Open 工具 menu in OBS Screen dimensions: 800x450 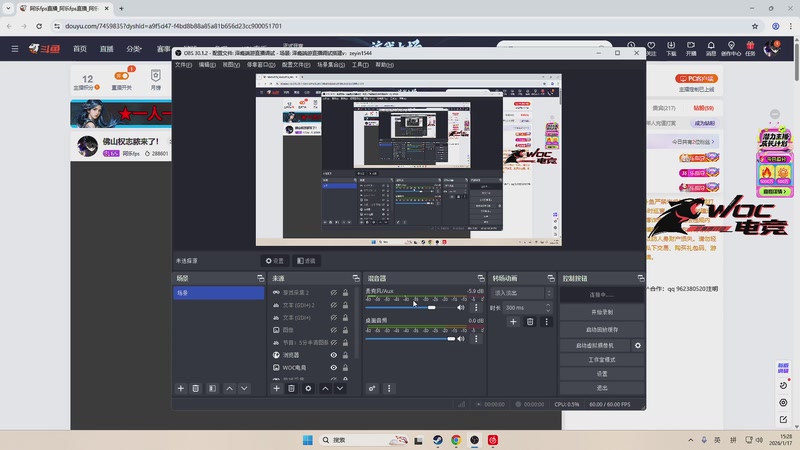pyautogui.click(x=360, y=65)
